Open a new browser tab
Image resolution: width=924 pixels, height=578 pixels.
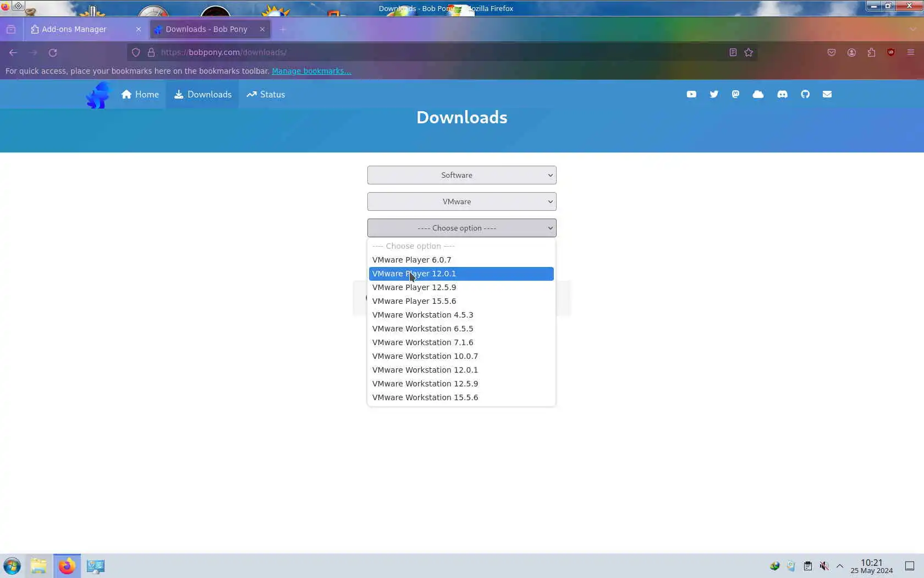(x=283, y=29)
